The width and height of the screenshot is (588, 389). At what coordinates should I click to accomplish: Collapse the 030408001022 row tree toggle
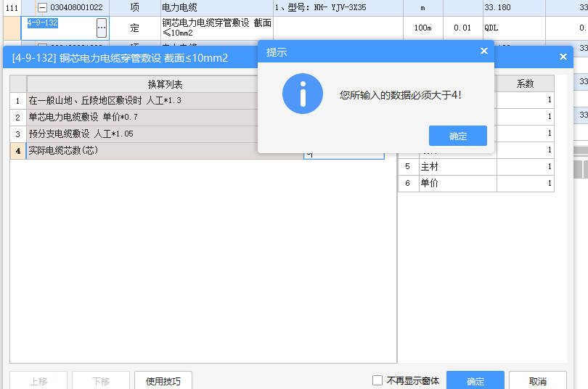coord(43,7)
